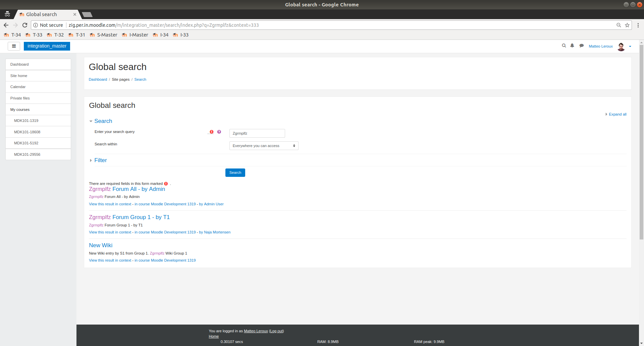
Task: Reload the page in Chrome
Action: 25,25
